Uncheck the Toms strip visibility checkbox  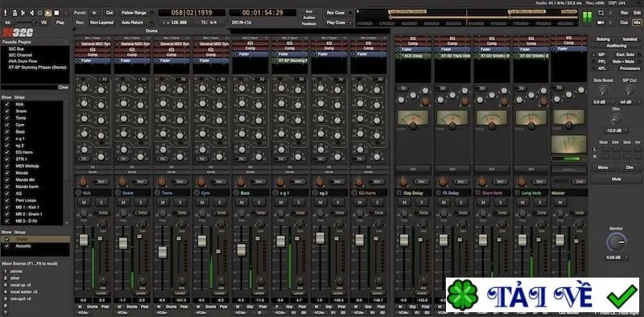(7, 117)
